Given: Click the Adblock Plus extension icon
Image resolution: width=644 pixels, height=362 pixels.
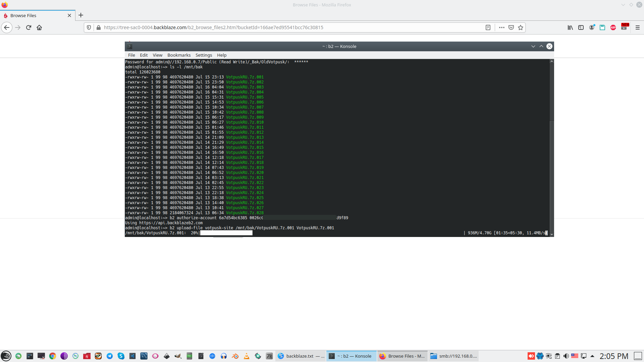Looking at the screenshot, I should click(613, 27).
